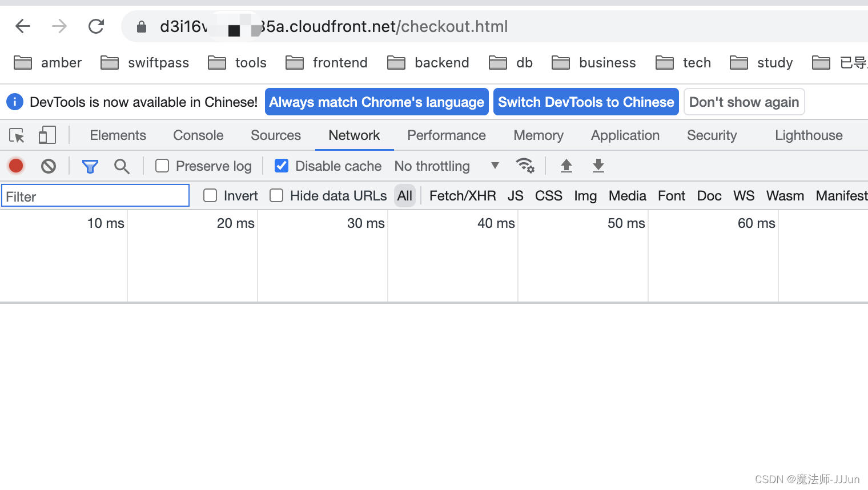This screenshot has width=868, height=490.
Task: Click the network Filter text field
Action: [x=95, y=196]
